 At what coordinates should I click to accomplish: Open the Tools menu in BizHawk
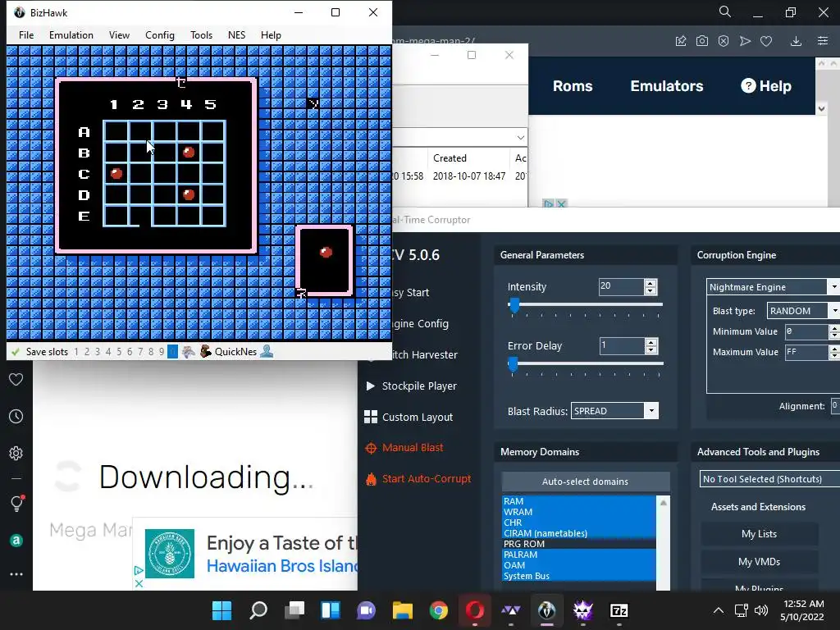pos(201,34)
